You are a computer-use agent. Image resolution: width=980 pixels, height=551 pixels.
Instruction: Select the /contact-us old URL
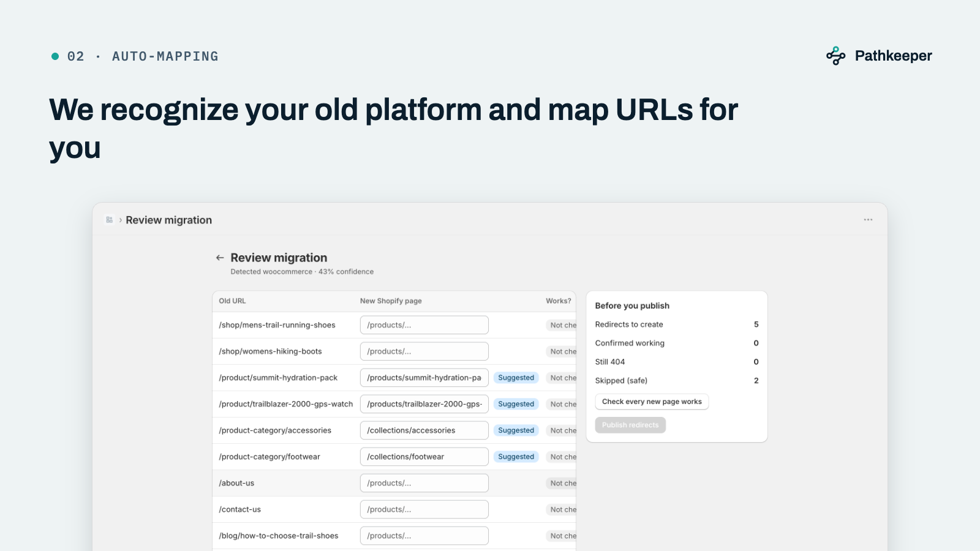pyautogui.click(x=239, y=509)
